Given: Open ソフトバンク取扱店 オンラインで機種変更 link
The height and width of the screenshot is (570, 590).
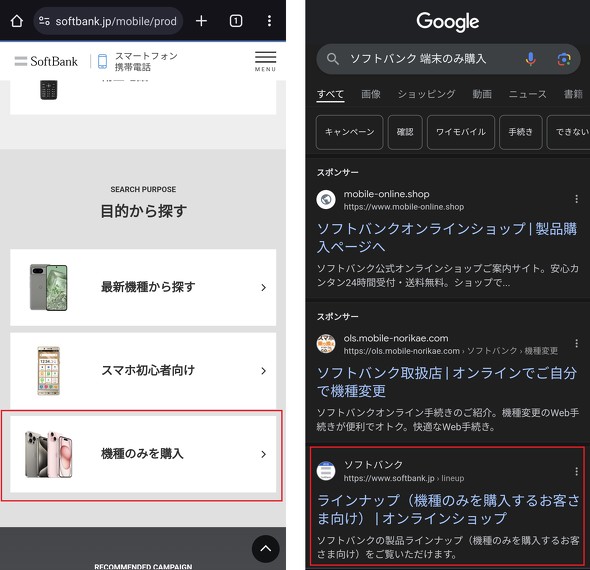Looking at the screenshot, I should coord(447,382).
